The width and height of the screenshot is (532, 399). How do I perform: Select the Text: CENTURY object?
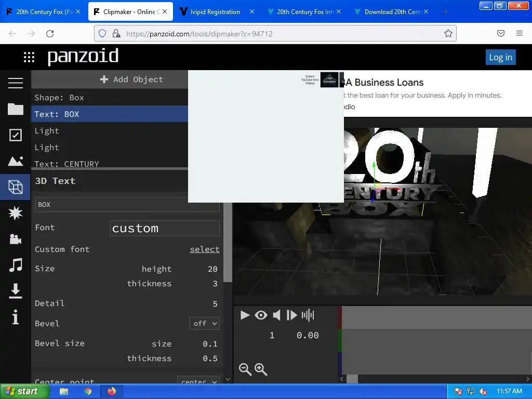click(x=110, y=163)
